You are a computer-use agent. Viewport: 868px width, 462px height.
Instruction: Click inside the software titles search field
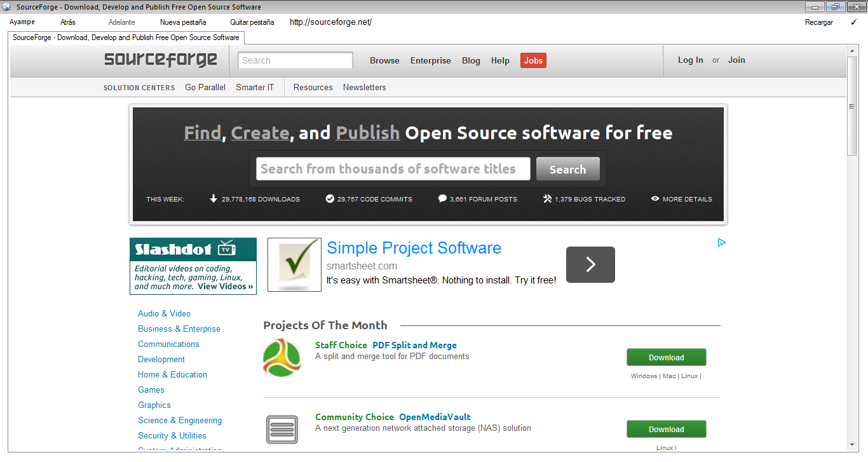pyautogui.click(x=392, y=168)
